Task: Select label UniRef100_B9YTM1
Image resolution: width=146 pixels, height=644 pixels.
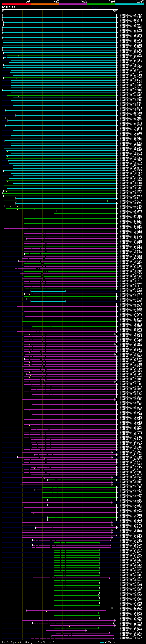Action: coord(131,90)
